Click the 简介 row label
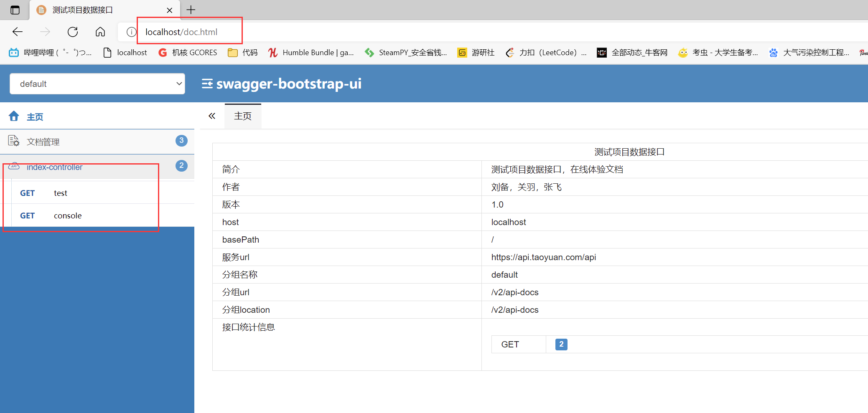This screenshot has height=413, width=868. [231, 170]
